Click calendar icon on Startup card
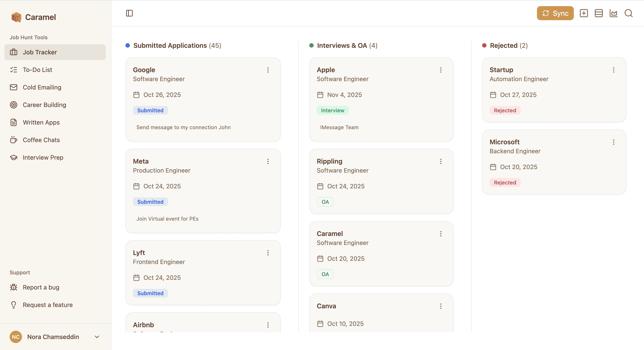Screen dimensions: 644x350 point(493,95)
